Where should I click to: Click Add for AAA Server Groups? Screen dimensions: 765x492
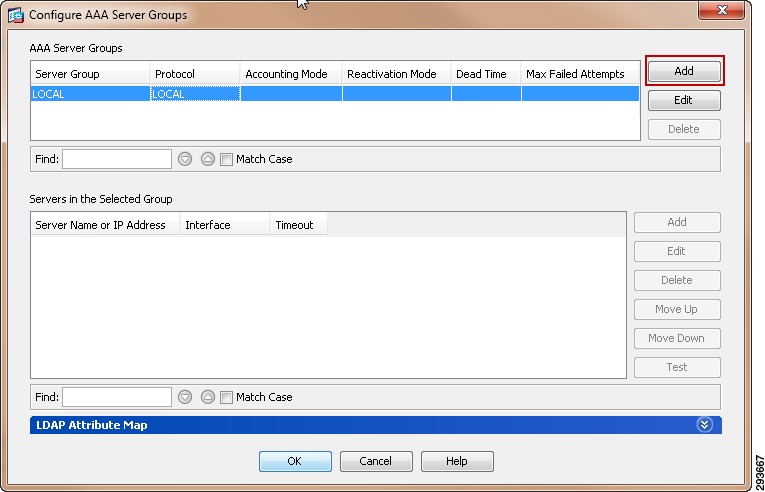point(684,71)
